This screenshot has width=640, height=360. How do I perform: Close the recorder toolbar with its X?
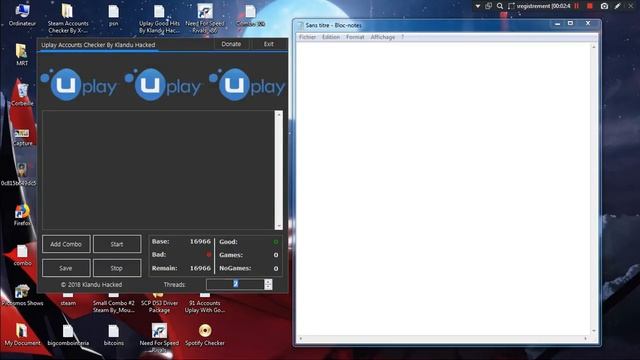click(x=631, y=6)
